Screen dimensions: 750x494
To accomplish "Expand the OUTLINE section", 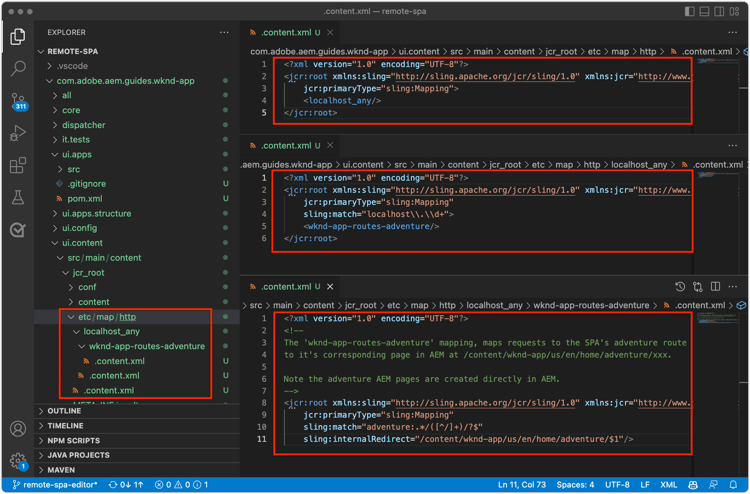I will tap(64, 411).
